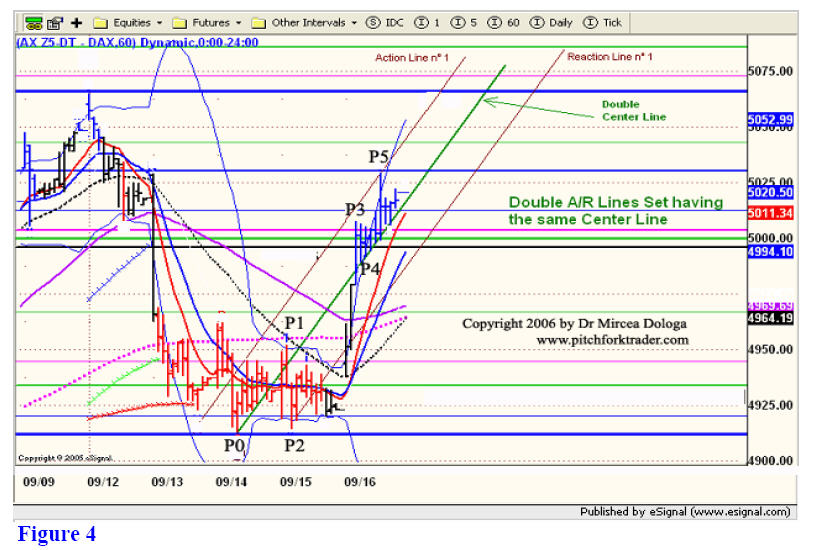The width and height of the screenshot is (815, 550).
Task: Click the plus icon to add symbol
Action: pyautogui.click(x=77, y=22)
